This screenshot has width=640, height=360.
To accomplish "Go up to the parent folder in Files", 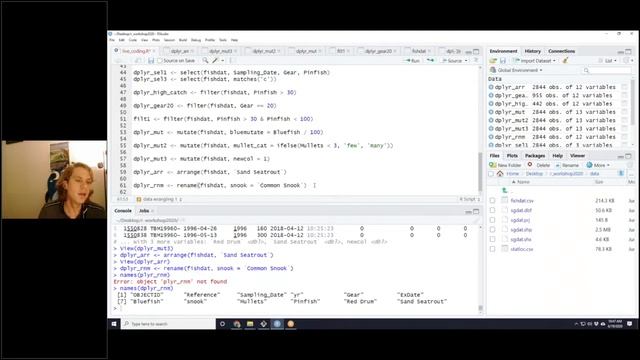I will coord(505,191).
